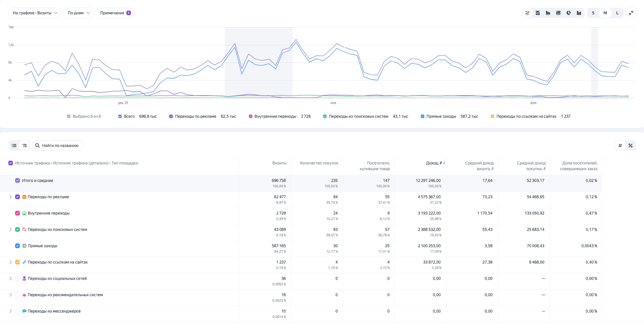
Task: Switch table to tree list view
Action: click(x=24, y=146)
